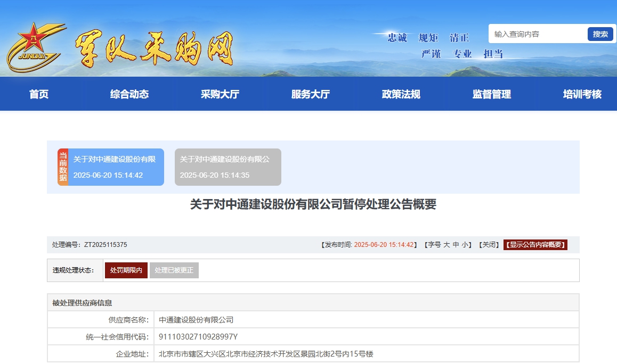Set font size to 大
The width and height of the screenshot is (617, 364).
point(446,244)
